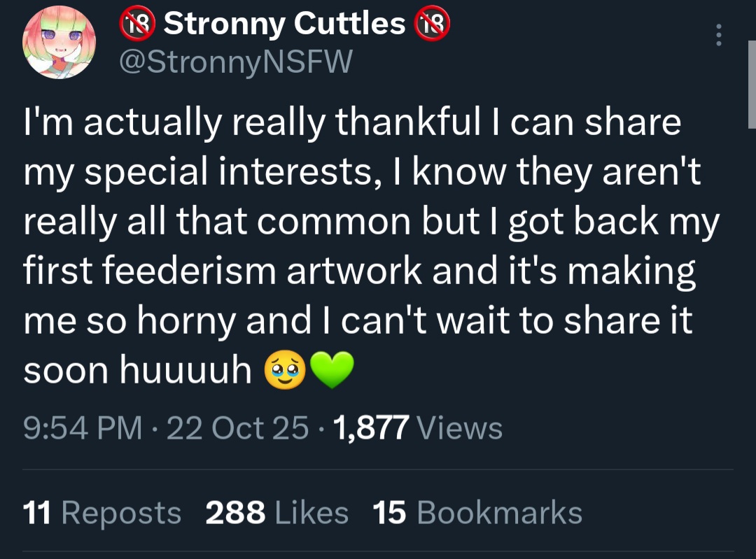Visit the @StronnyNSFW handle
Screen dimensions: 756x559
coord(237,63)
